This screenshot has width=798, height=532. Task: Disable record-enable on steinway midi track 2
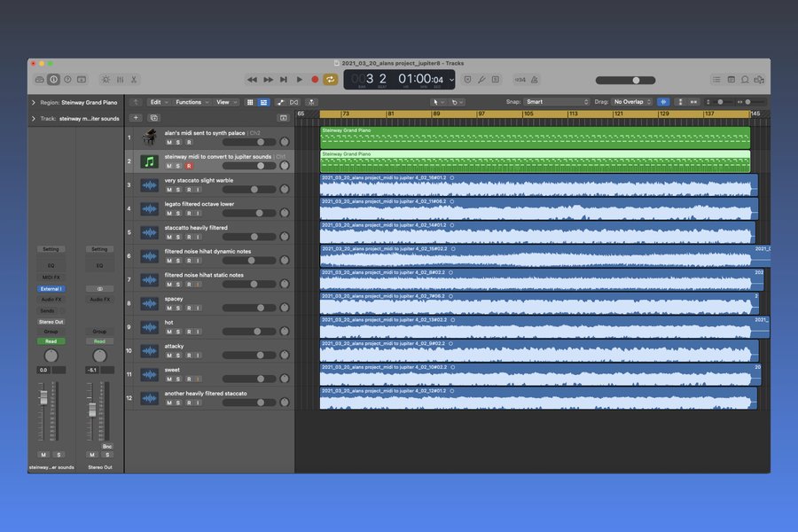(x=189, y=166)
